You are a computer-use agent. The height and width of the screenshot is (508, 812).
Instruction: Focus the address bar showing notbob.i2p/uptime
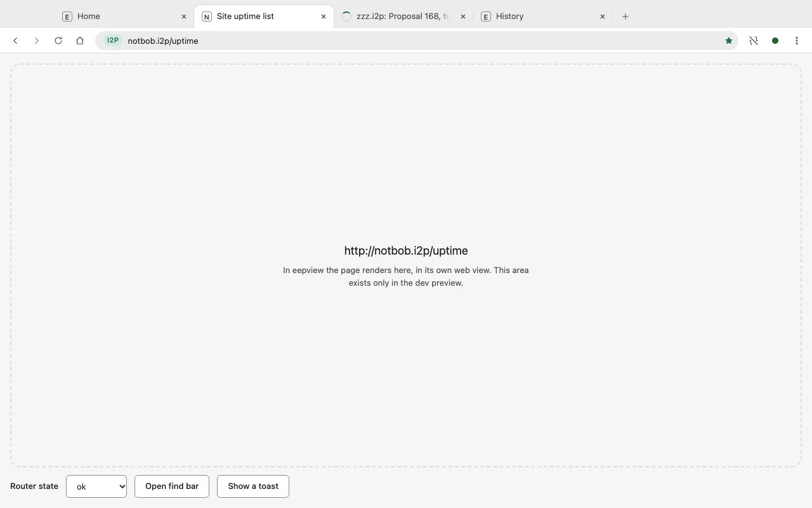[416, 41]
